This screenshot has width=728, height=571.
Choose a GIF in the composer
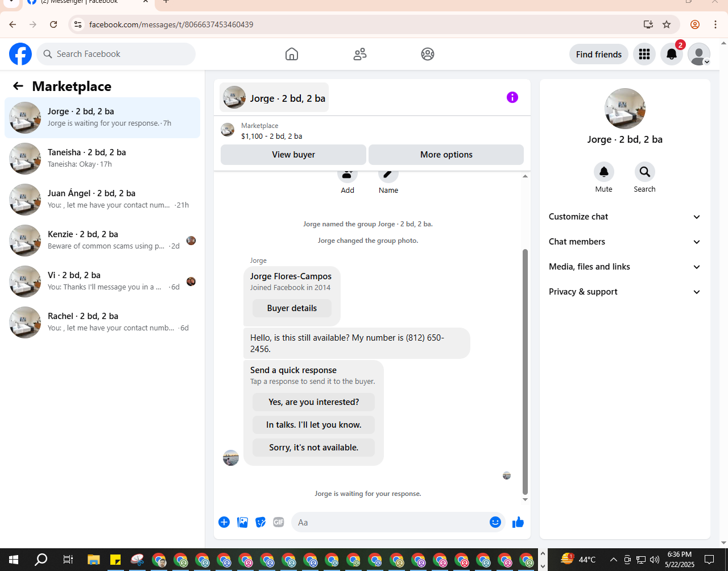coord(278,522)
